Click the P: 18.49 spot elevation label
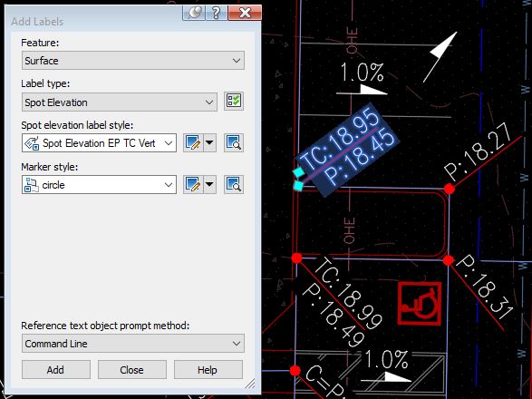Viewport: 532px width, 399px height. 333,315
